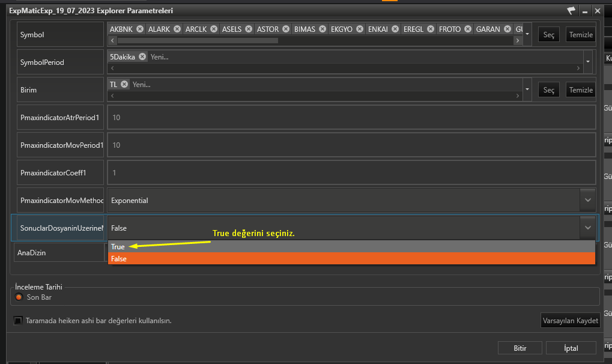Choose False in the dropdown list

click(119, 258)
